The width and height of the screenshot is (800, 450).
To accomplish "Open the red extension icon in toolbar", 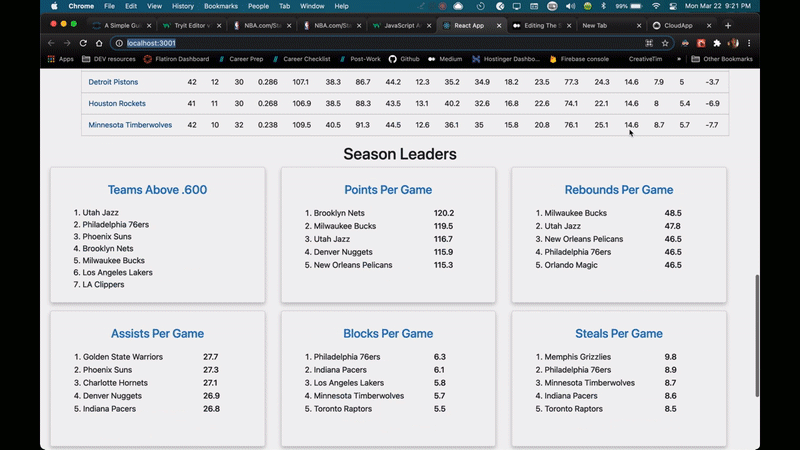I will click(701, 43).
